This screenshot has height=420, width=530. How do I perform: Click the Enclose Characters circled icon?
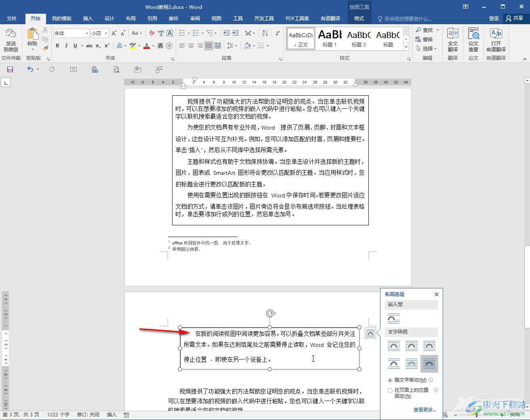click(169, 46)
